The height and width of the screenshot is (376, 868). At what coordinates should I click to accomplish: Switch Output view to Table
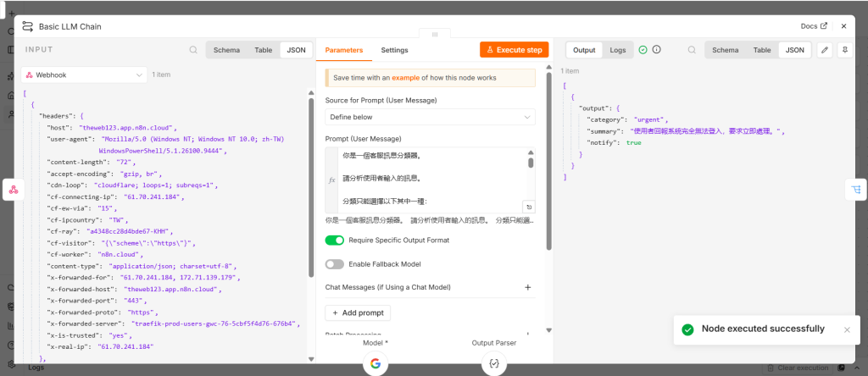click(762, 50)
